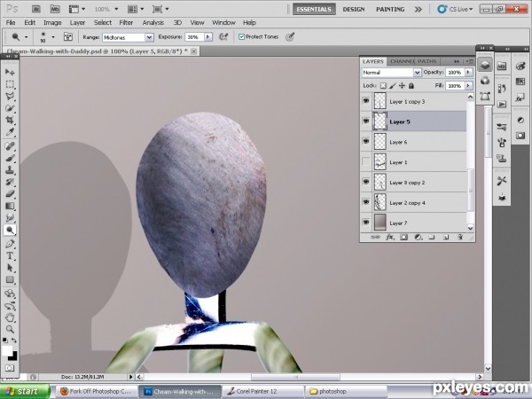
Task: Select the Rectangle shape tool
Action: click(10, 280)
